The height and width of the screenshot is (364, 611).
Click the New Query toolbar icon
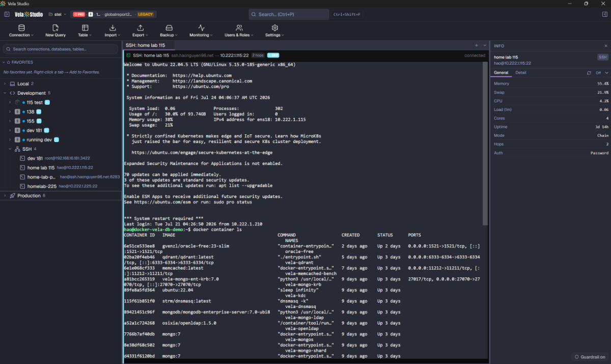click(x=55, y=31)
